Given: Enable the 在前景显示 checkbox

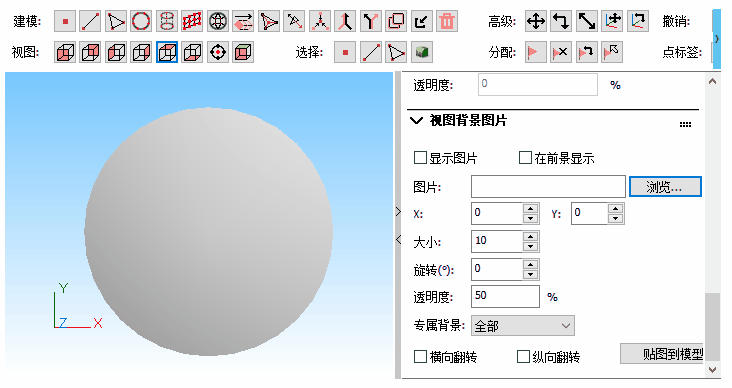Looking at the screenshot, I should click(x=525, y=158).
